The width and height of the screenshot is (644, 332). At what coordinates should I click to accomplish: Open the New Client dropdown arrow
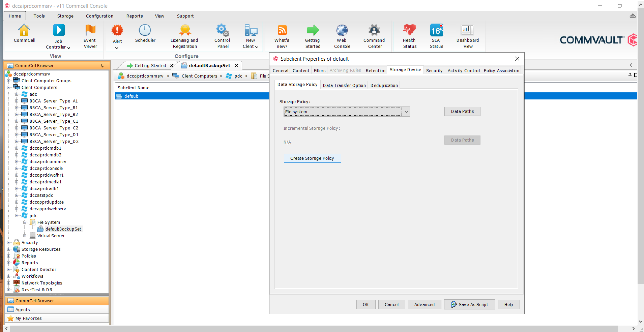[x=257, y=47]
